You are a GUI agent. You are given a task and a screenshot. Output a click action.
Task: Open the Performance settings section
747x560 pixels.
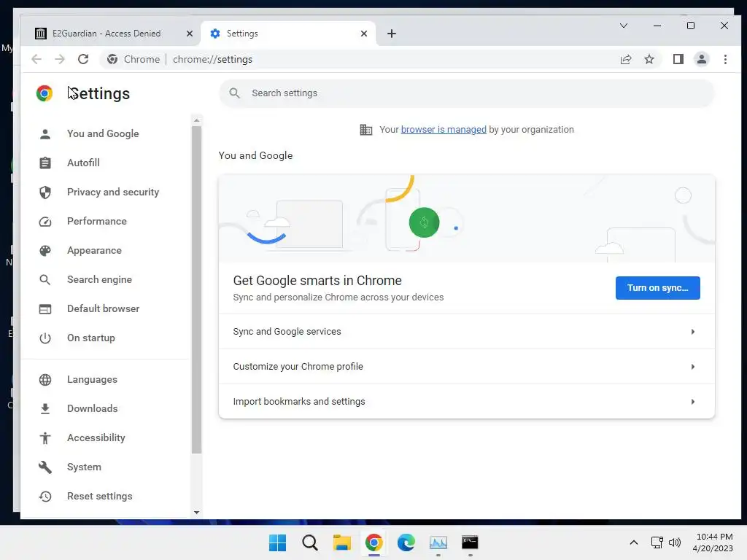(97, 222)
